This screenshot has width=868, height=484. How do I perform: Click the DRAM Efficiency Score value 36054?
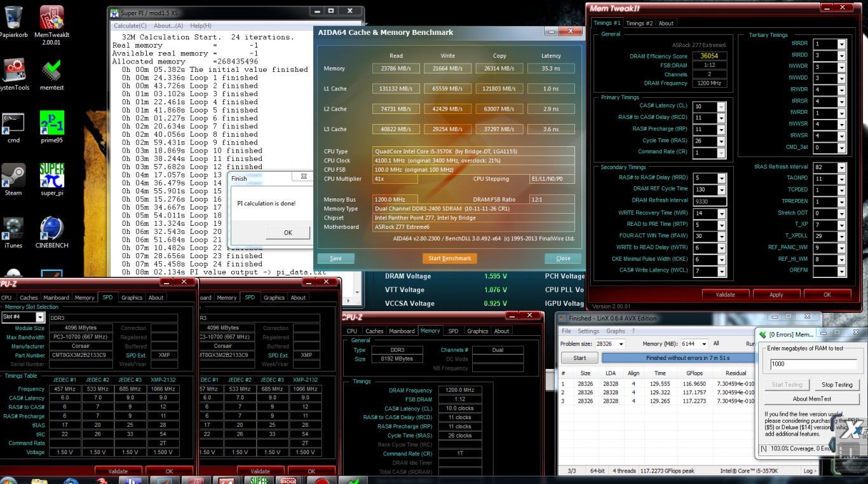[709, 56]
